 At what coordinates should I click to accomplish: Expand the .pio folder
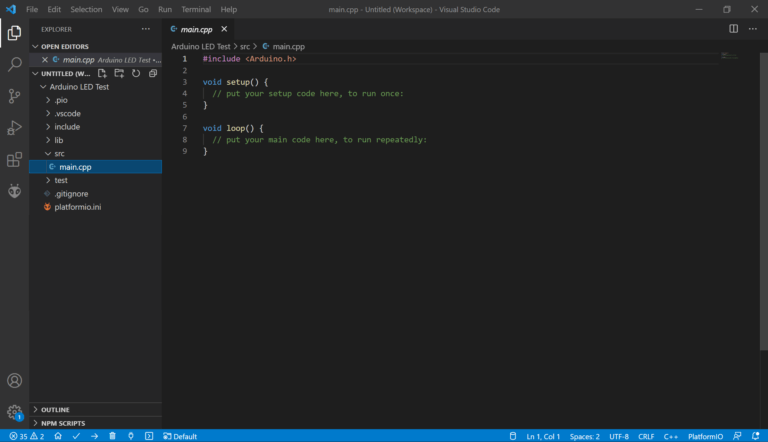60,101
